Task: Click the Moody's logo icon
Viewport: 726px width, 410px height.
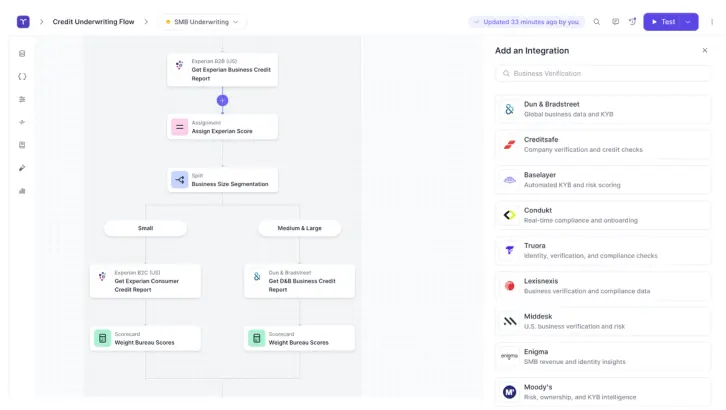Action: click(x=509, y=392)
